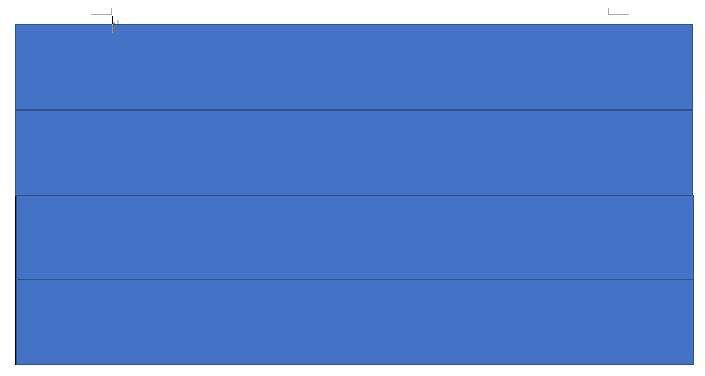This screenshot has height=376, width=705.
Task: Click the top-right corner of the first rectangle
Action: tap(692, 24)
